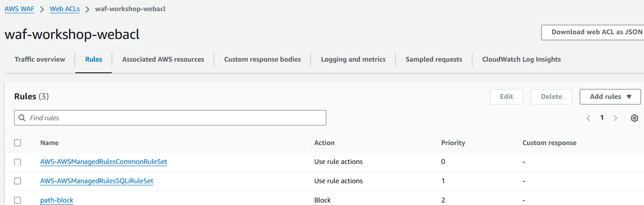The width and height of the screenshot is (644, 205).
Task: Open the path-block rule link
Action: [57, 200]
